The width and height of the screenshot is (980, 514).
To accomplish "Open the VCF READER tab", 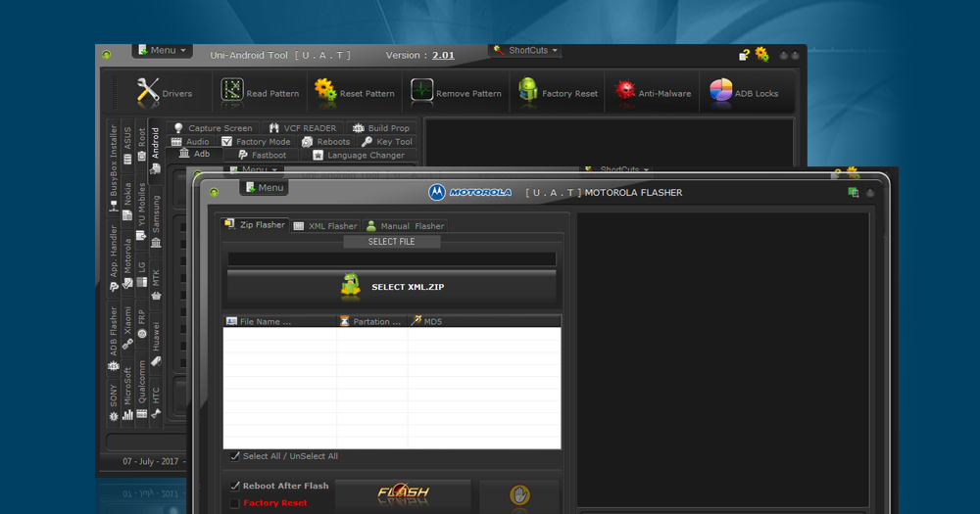I will (x=303, y=128).
